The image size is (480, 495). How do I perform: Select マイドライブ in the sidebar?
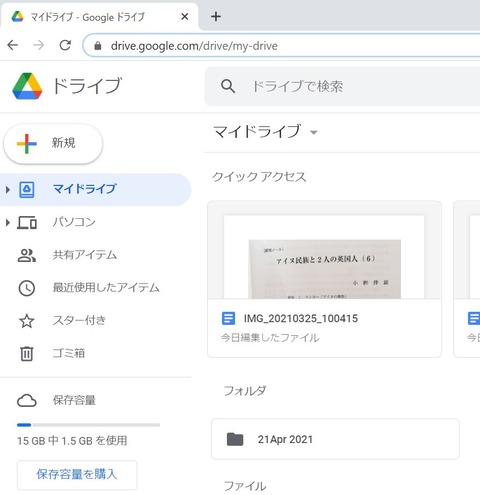click(95, 189)
